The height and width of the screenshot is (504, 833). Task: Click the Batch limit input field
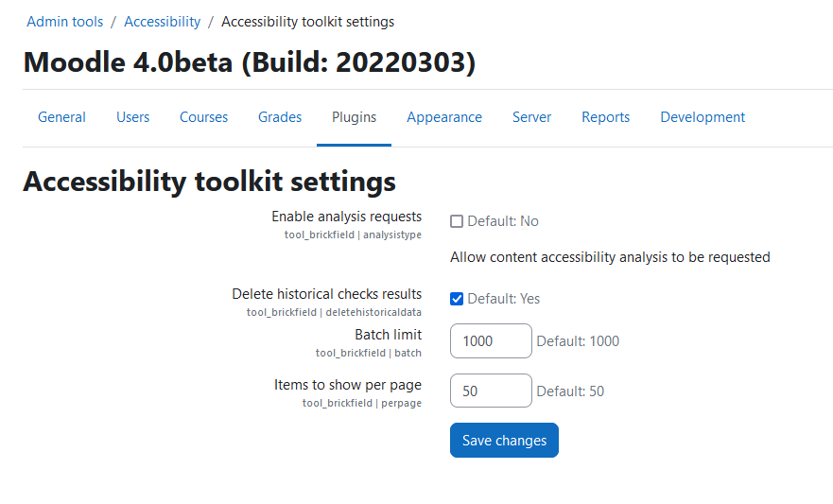(491, 341)
